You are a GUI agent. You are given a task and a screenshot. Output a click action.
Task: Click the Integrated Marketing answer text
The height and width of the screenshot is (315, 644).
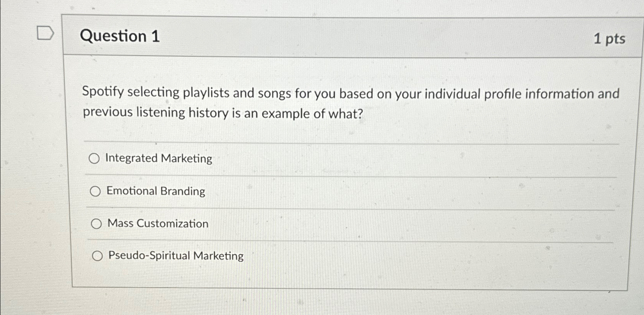pos(158,158)
